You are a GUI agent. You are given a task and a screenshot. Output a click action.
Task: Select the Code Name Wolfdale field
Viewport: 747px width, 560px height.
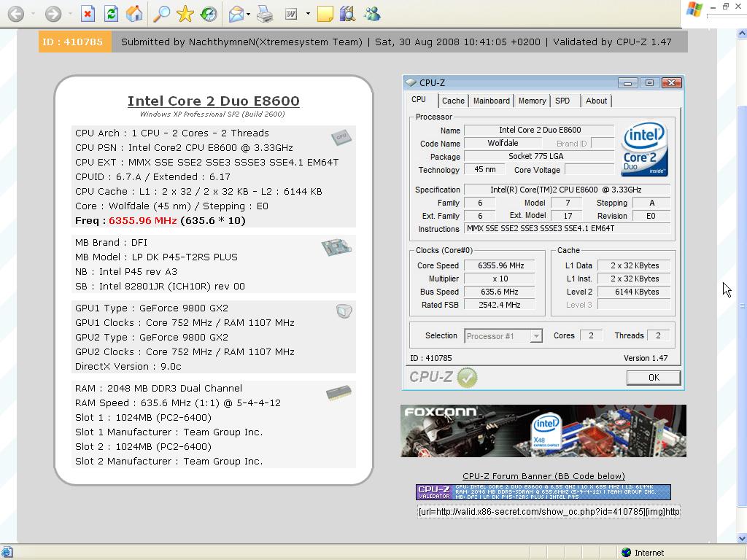(503, 143)
